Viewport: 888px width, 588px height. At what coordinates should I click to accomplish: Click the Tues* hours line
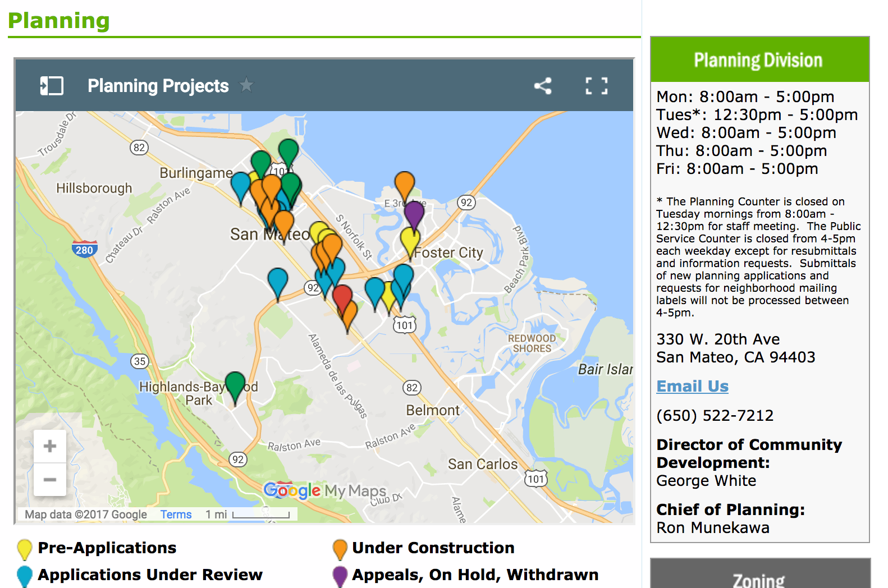pyautogui.click(x=757, y=114)
